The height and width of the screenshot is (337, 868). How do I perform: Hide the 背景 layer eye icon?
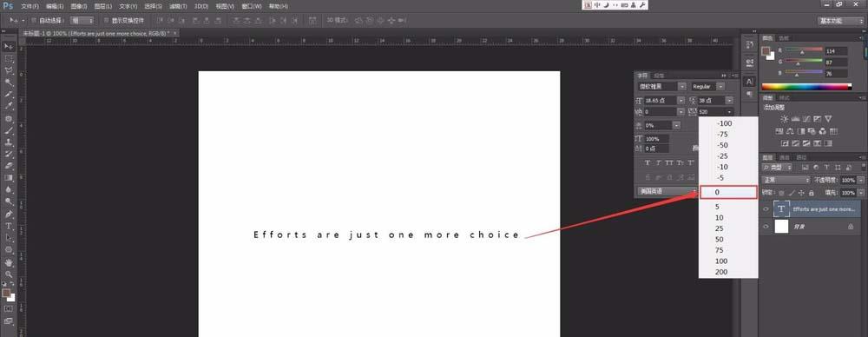click(x=766, y=226)
